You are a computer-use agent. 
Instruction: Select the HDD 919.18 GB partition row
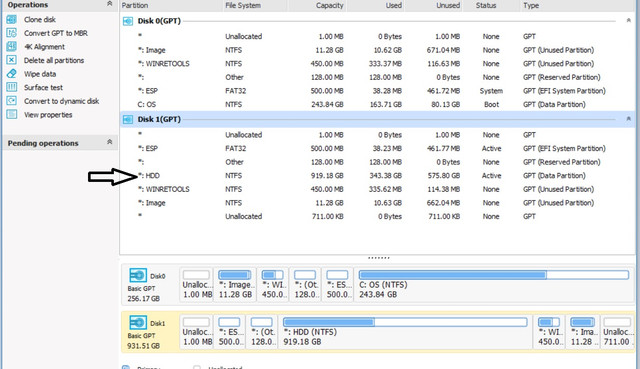pos(377,176)
